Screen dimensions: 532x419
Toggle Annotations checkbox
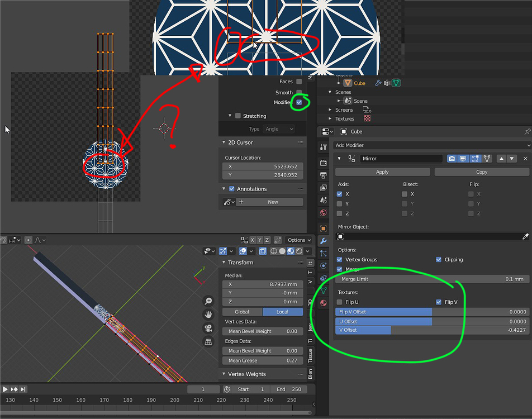232,189
